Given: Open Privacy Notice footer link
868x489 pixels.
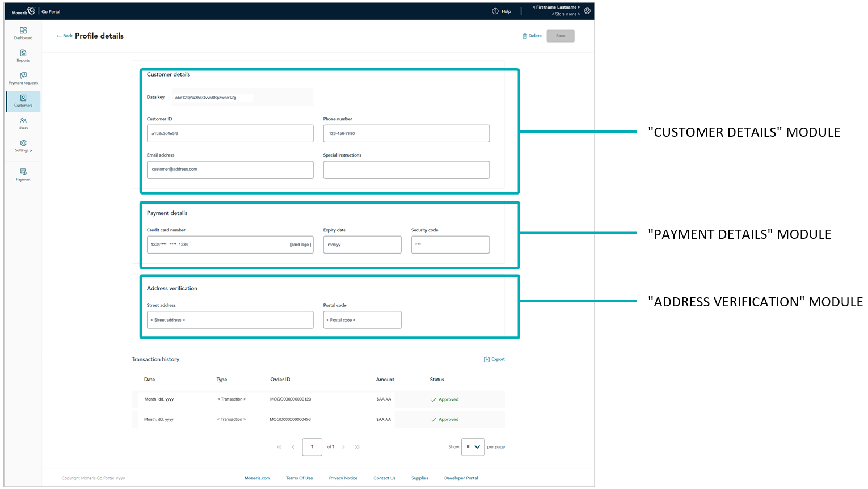Looking at the screenshot, I should tap(343, 478).
